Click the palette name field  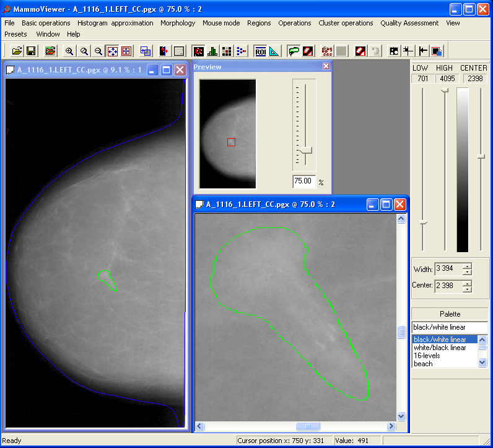click(x=450, y=327)
